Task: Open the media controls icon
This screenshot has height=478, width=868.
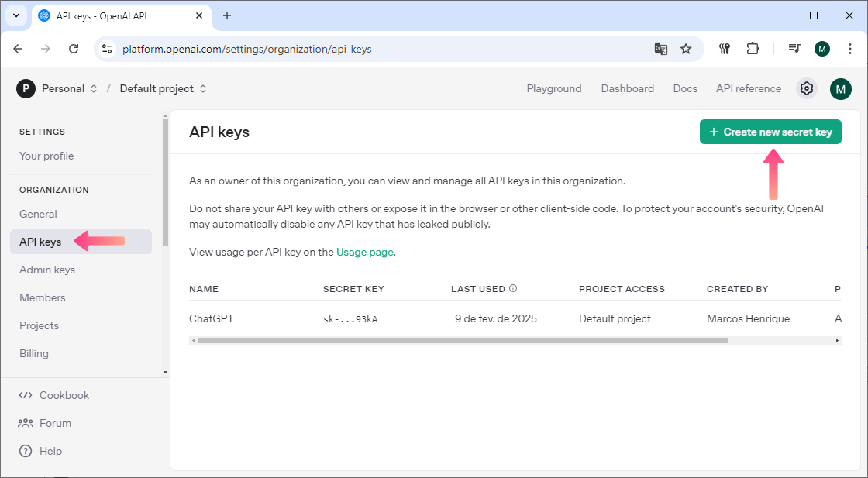Action: point(794,49)
